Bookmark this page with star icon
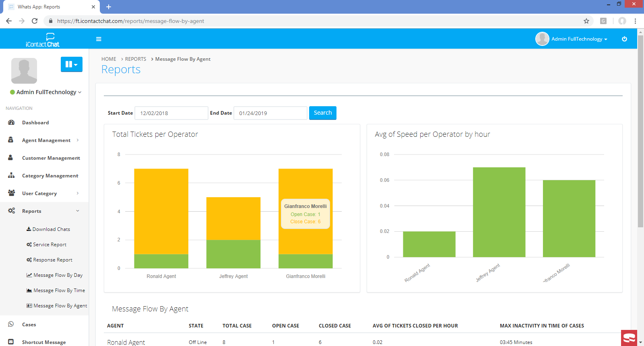 coord(586,21)
